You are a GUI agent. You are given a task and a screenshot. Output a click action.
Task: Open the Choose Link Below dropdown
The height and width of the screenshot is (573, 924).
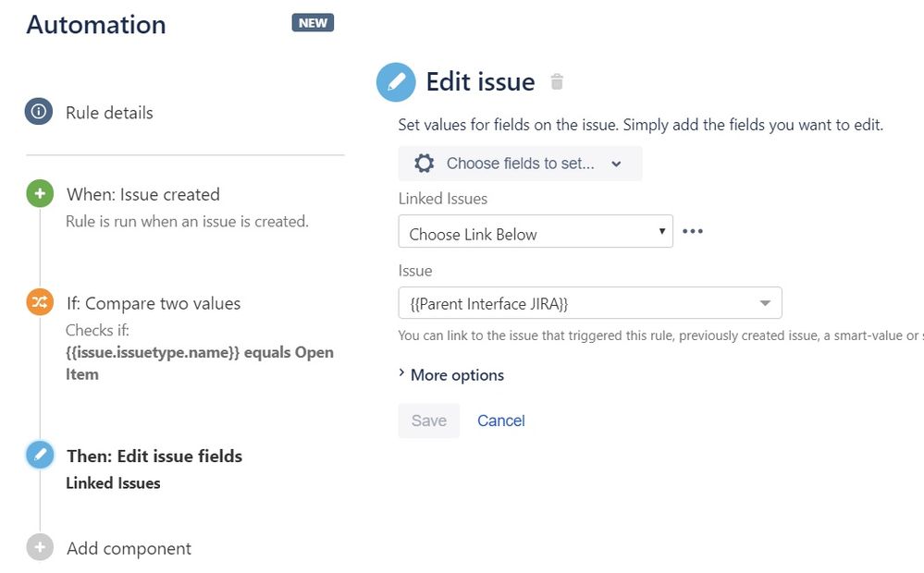[x=535, y=232]
